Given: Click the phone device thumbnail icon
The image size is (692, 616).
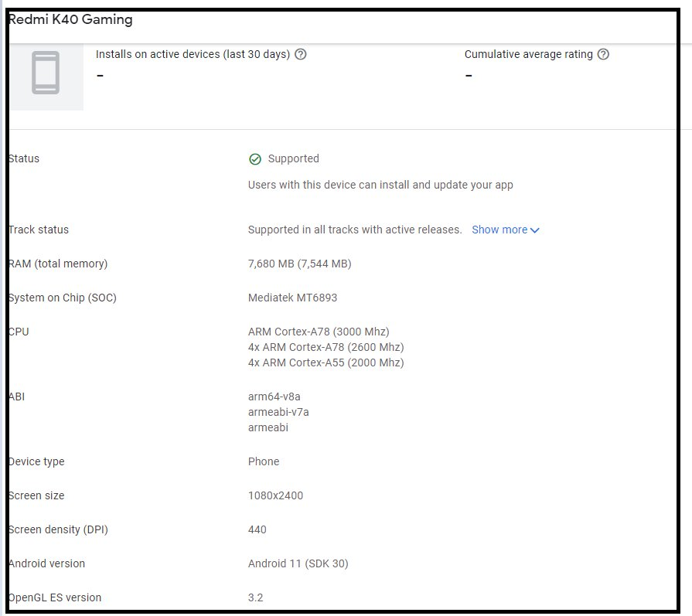Looking at the screenshot, I should (x=46, y=73).
